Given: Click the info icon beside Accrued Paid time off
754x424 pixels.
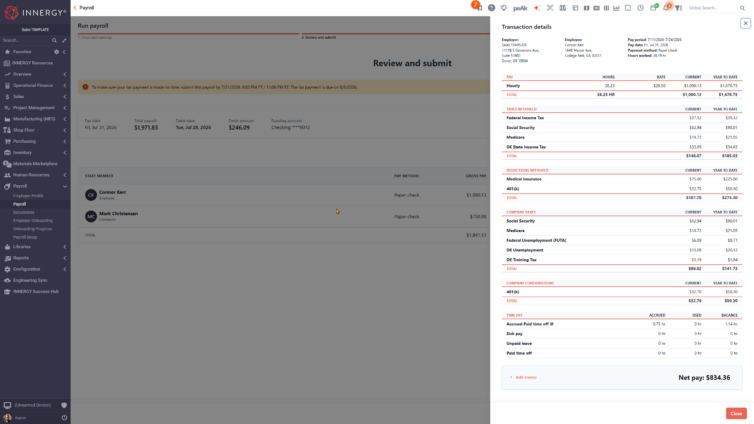Looking at the screenshot, I should tap(552, 324).
